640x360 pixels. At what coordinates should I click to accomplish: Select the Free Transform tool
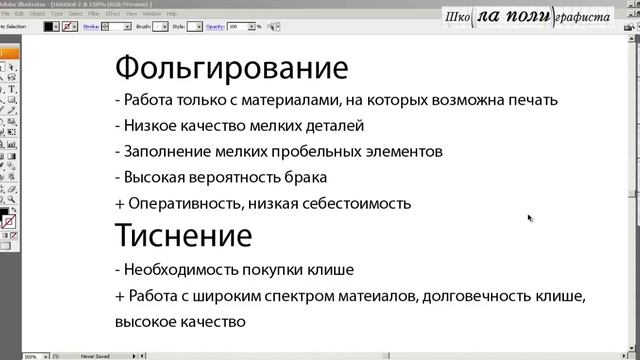tap(12, 132)
